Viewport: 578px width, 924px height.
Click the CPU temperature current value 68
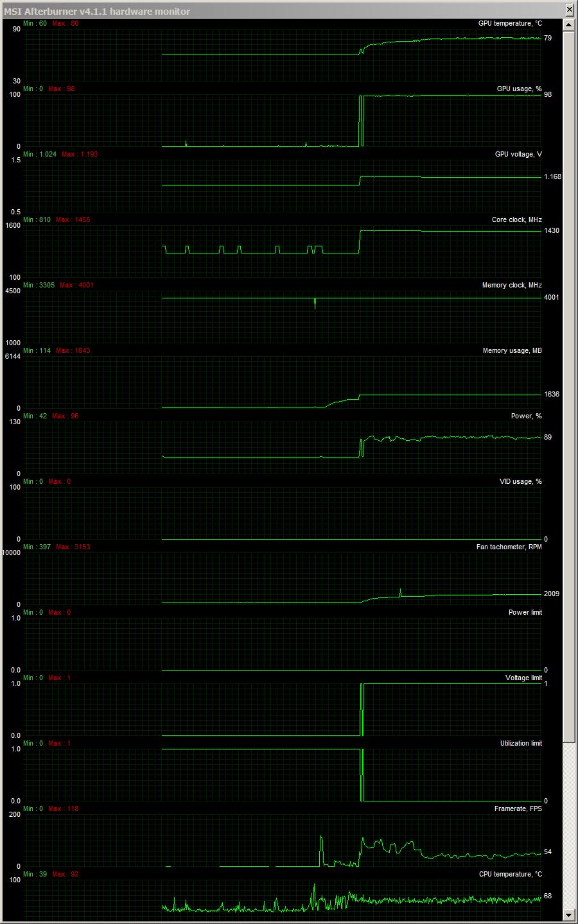548,896
